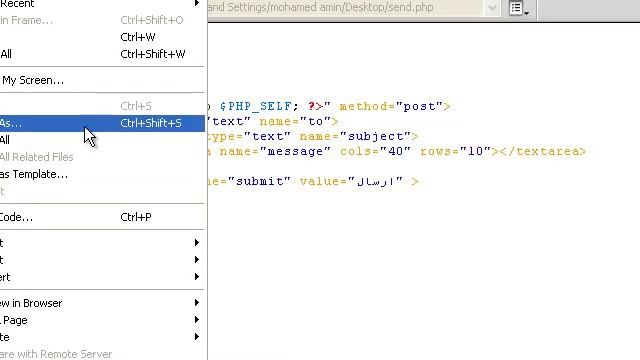Open the submenu ending in Page
The image size is (640, 360).
(102, 320)
